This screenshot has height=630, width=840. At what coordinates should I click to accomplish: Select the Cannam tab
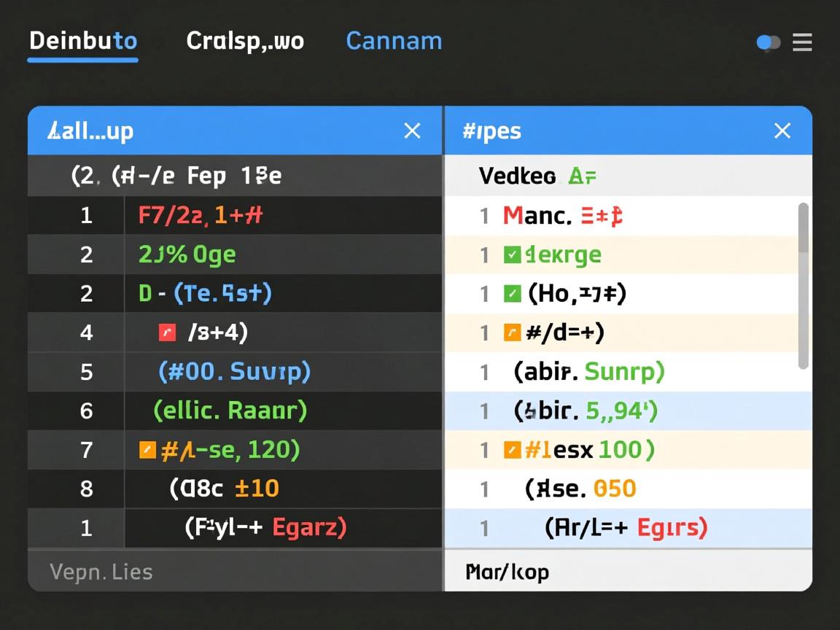pos(394,41)
